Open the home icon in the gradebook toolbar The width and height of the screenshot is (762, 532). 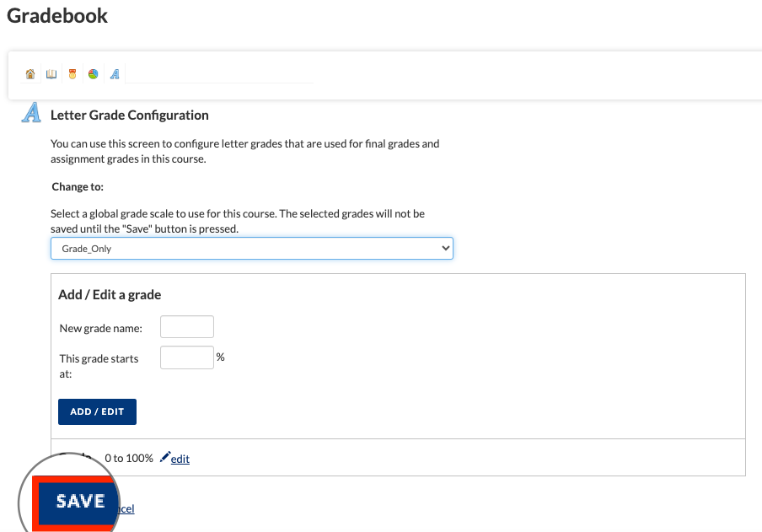[x=30, y=74]
